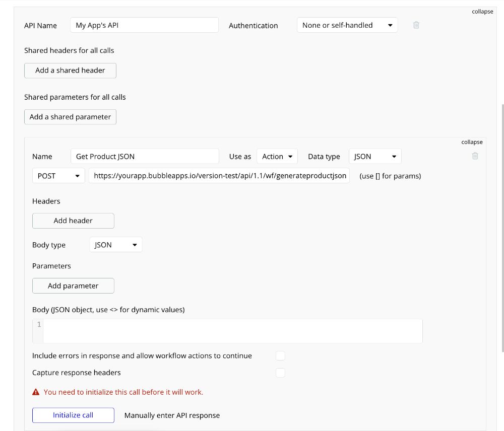Focus the call Name field Get Product JSON
Viewport: 504px width, 431px height.
145,157
